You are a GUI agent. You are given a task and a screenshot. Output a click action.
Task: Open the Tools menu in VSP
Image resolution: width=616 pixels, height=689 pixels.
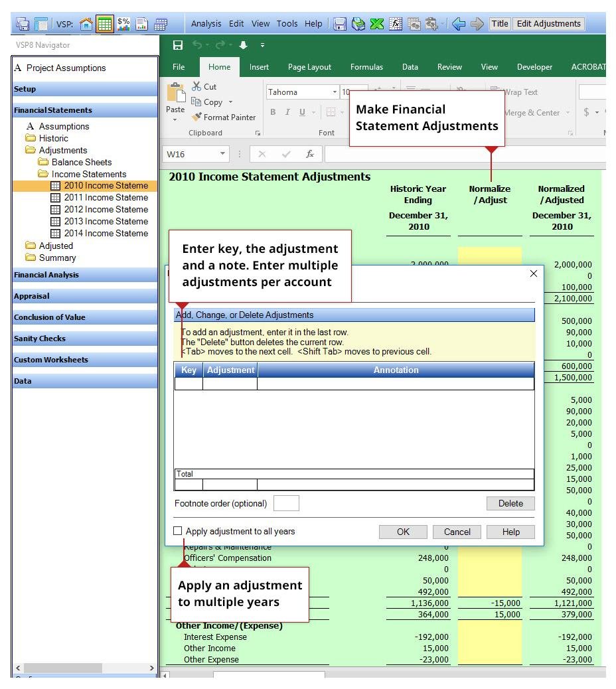tap(287, 24)
